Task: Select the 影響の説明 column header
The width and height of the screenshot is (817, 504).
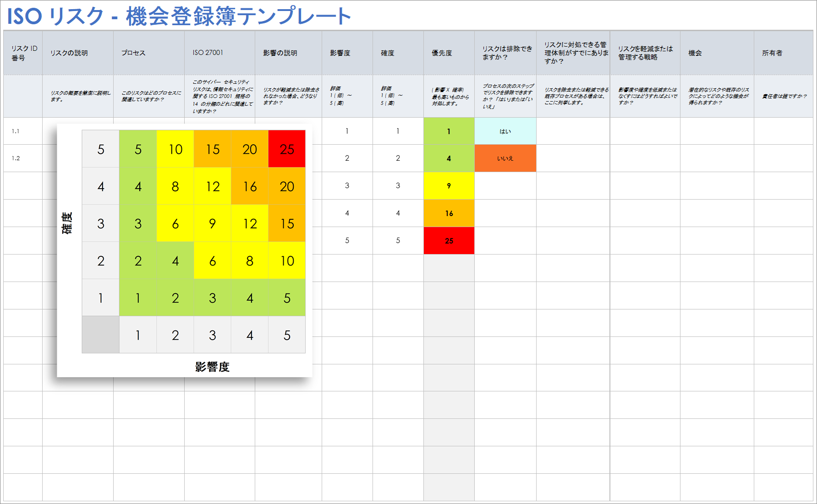Action: point(289,53)
